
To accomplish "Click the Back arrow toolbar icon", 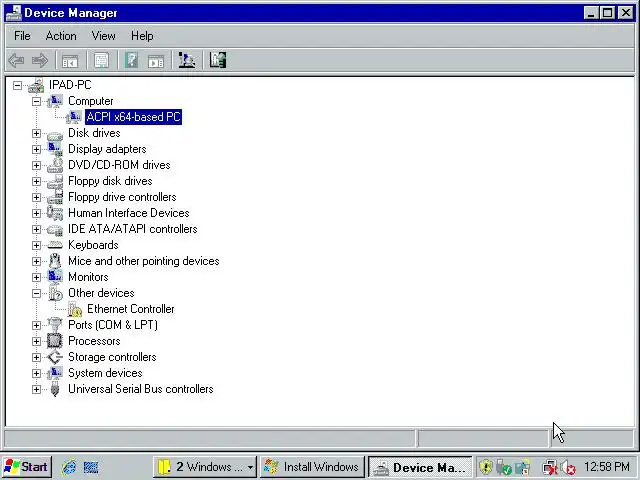I will point(16,60).
